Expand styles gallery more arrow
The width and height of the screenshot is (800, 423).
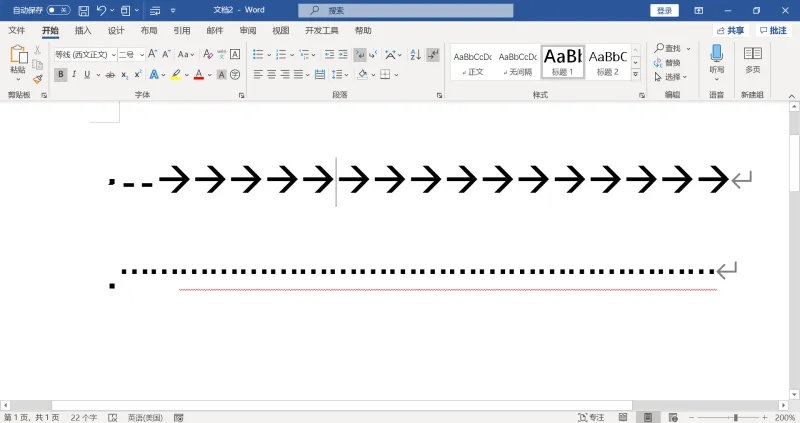(636, 74)
